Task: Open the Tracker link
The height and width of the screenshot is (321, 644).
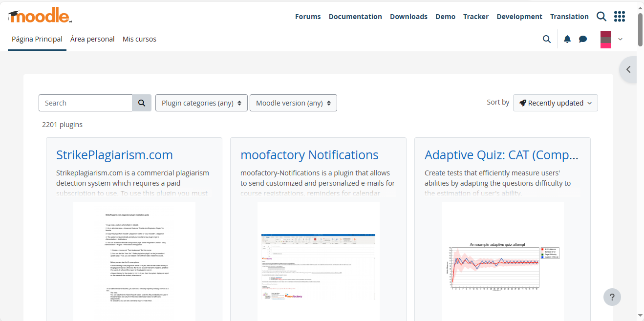Action: [x=476, y=17]
